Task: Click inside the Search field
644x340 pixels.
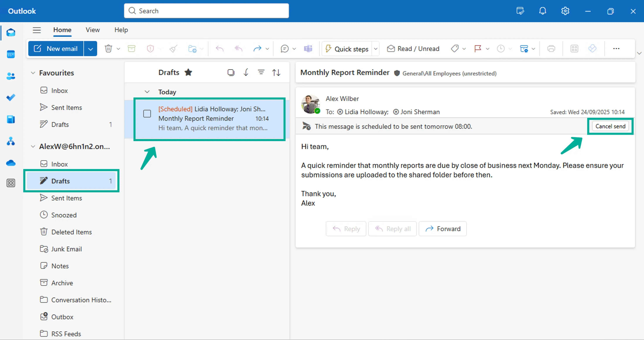Action: click(206, 11)
